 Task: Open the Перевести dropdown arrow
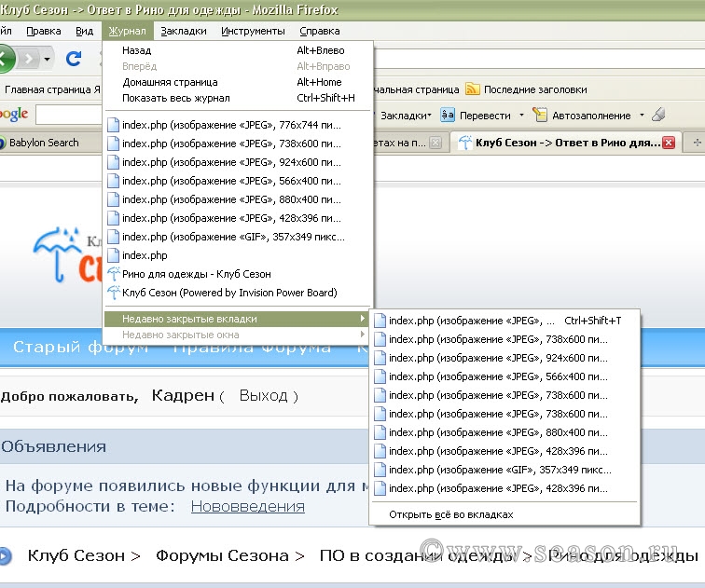(x=521, y=115)
